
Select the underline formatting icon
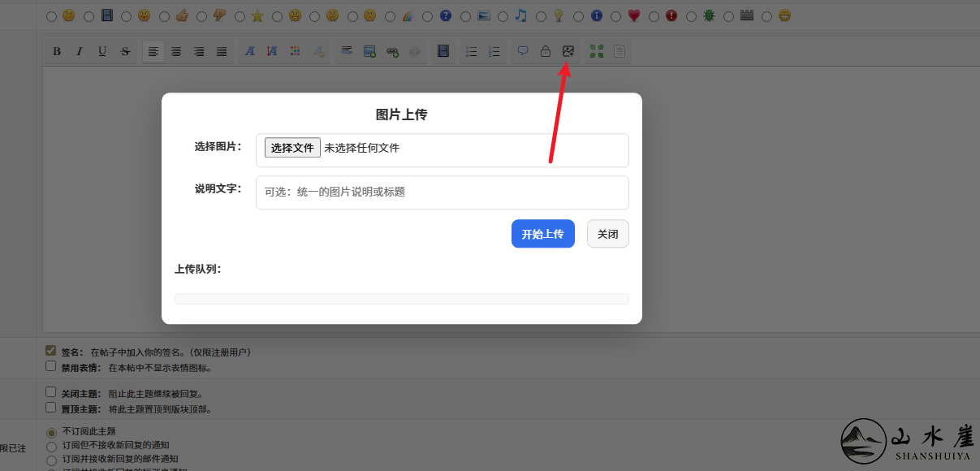[101, 50]
